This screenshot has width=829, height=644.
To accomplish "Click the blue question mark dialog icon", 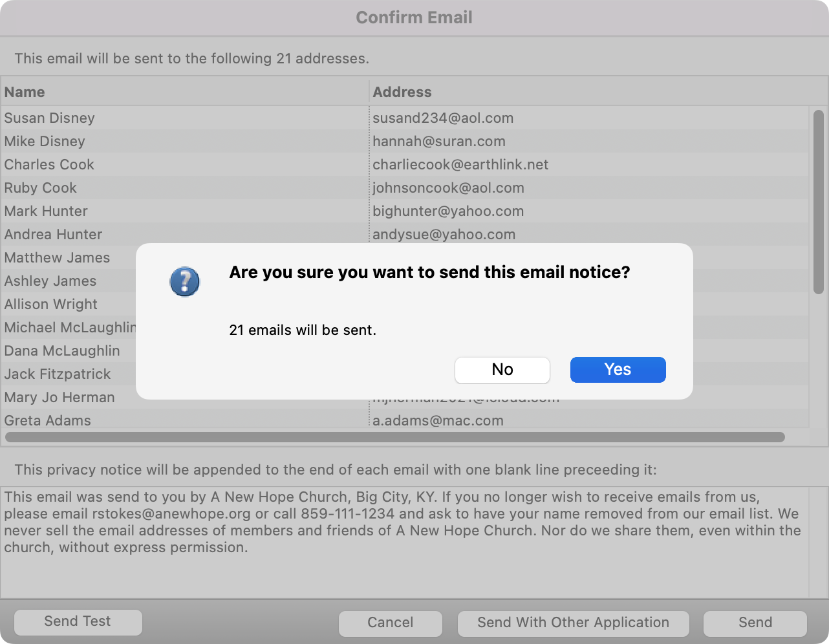I will tap(184, 282).
